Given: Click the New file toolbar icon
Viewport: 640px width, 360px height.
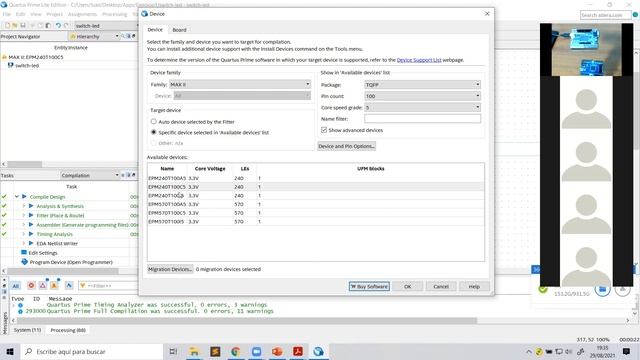Looking at the screenshot, I should [x=7, y=25].
